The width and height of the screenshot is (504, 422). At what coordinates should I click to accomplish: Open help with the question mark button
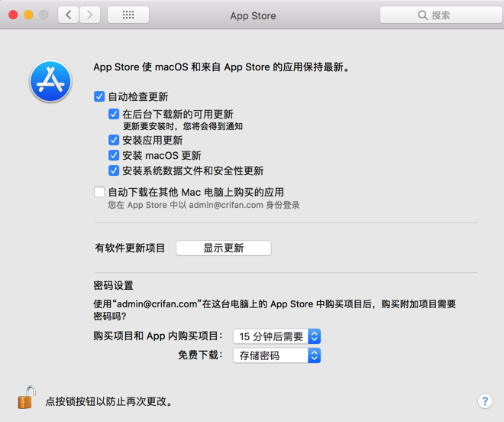point(484,401)
